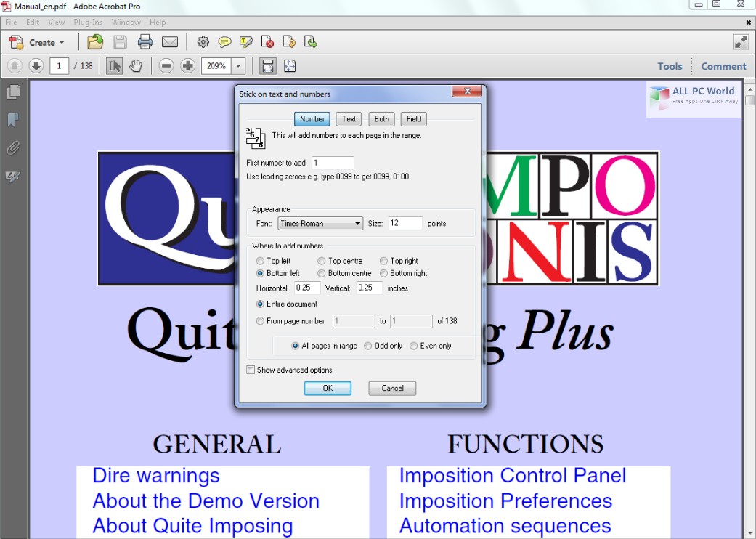756x539 pixels.
Task: Go to the next page arrow
Action: click(36, 65)
